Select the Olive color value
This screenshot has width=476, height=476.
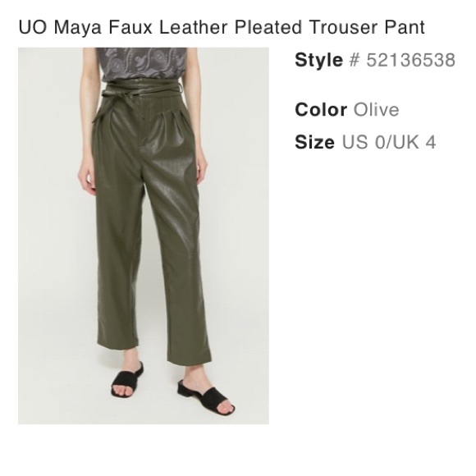376,110
